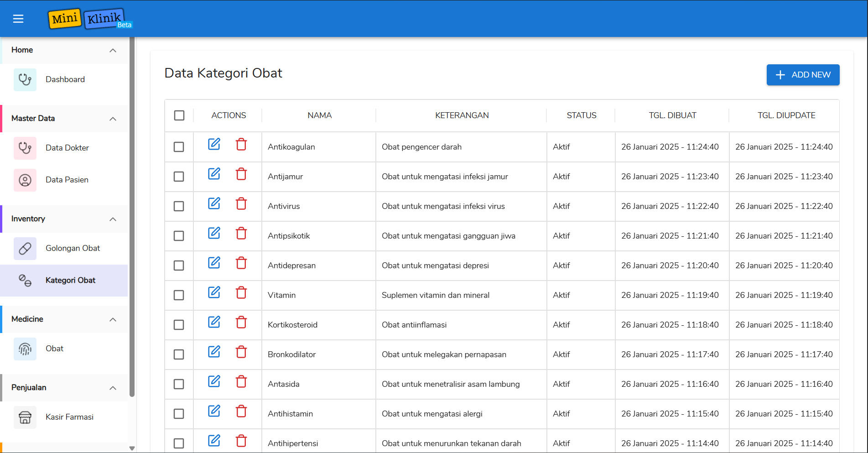Delete the Antivirus entry
Image resolution: width=868 pixels, height=453 pixels.
(x=241, y=203)
